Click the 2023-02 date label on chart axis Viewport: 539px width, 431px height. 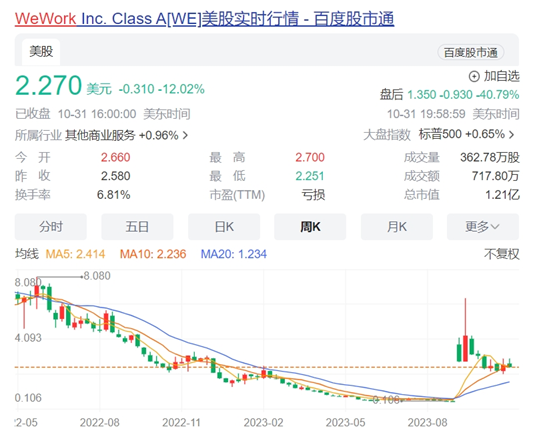pos(263,422)
